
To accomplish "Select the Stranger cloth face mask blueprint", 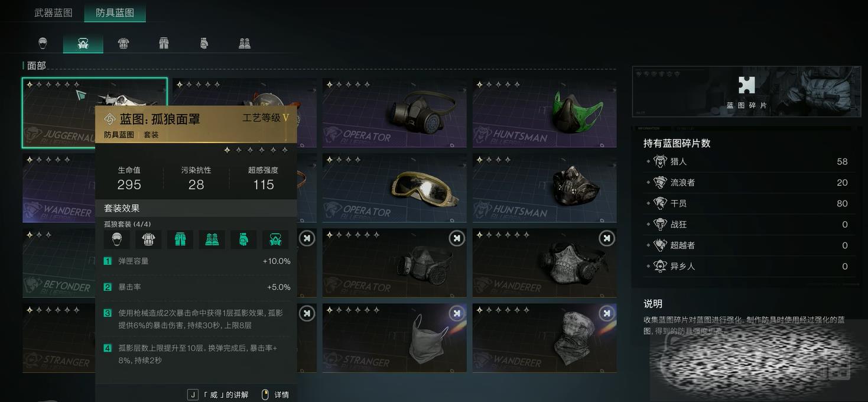I will pyautogui.click(x=394, y=338).
